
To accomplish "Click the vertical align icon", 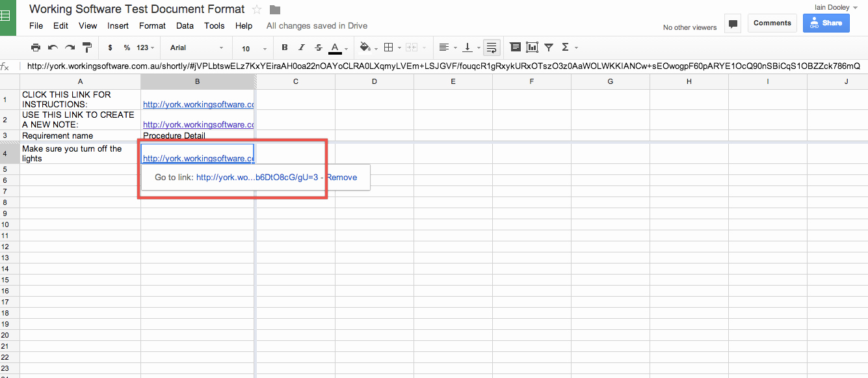I will click(x=467, y=47).
